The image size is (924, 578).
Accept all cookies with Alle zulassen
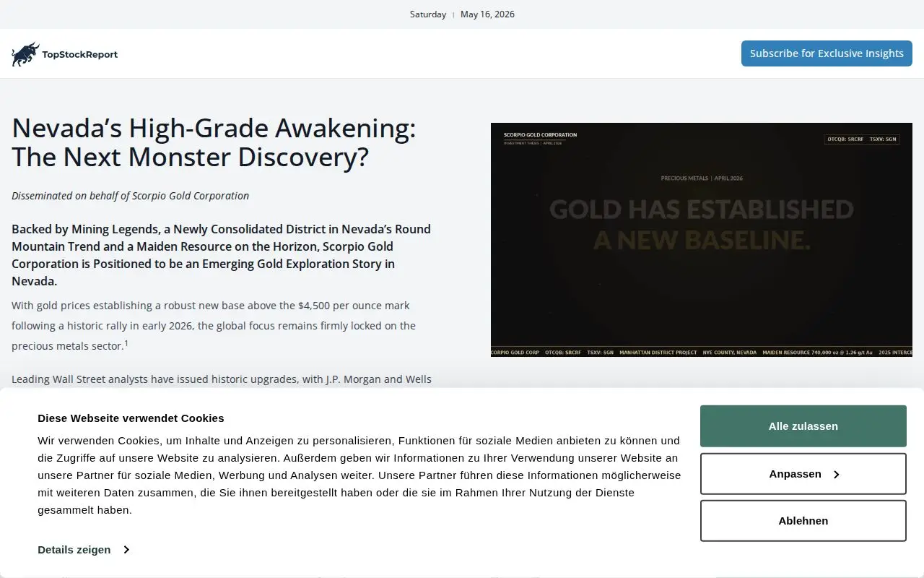(803, 426)
